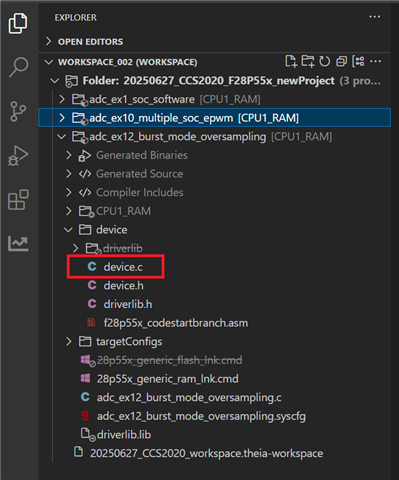
Task: Expand the targetConfigs folder
Action: (69, 341)
